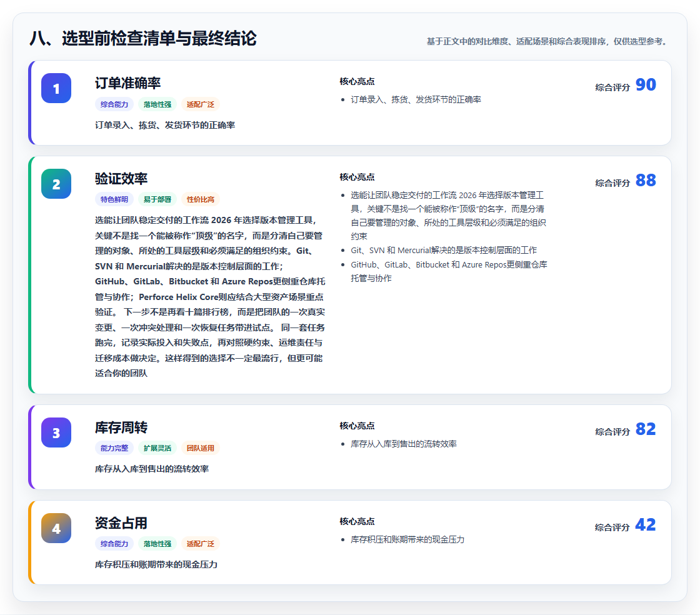This screenshot has height=615, width=700.
Task: Click bullet 库存从入库到售出的流转效率
Action: 404,444
